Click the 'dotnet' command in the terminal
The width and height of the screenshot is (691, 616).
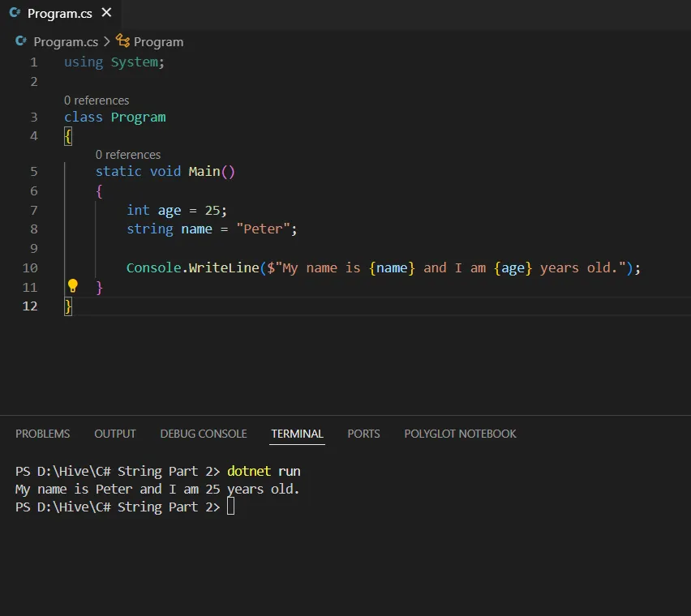(x=249, y=471)
